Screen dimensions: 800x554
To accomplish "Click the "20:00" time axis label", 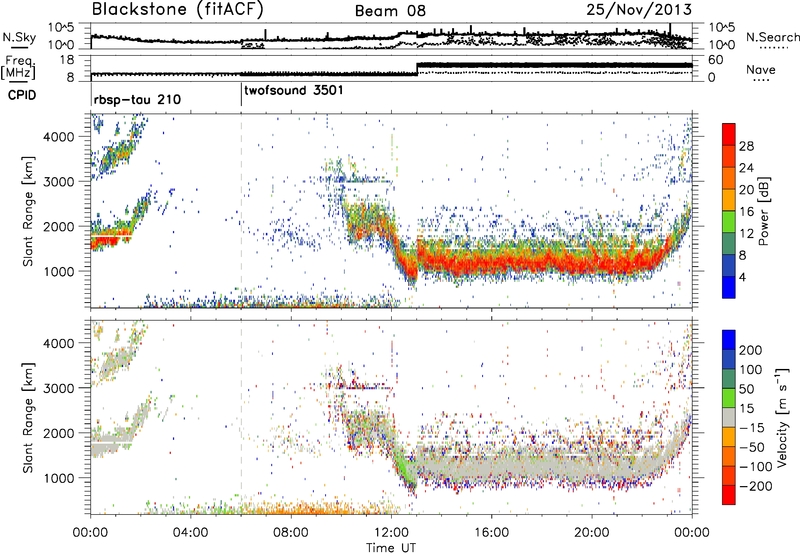I will pos(592,533).
